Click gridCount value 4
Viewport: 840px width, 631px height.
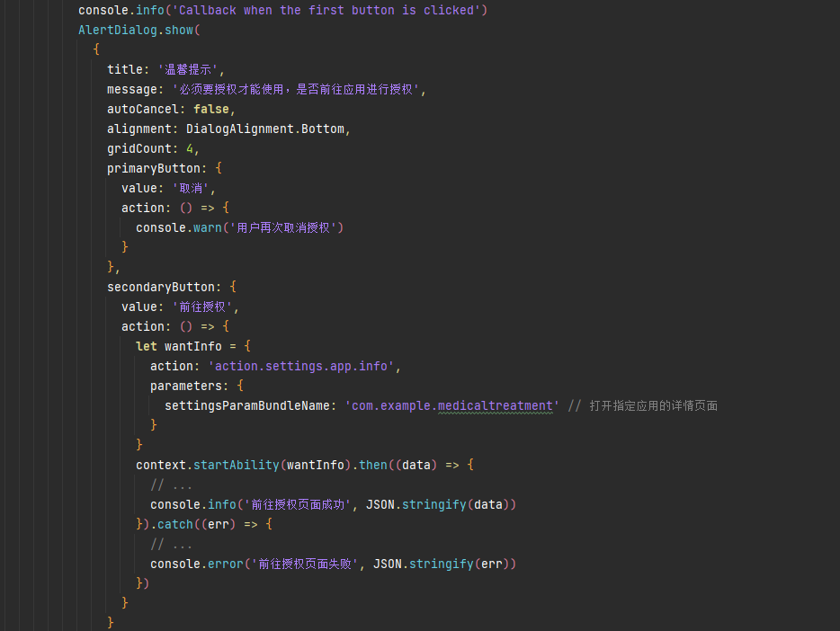coord(190,149)
